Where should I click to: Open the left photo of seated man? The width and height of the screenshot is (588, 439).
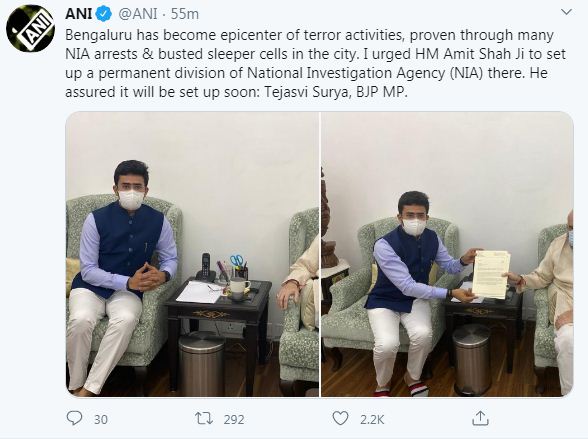point(192,254)
